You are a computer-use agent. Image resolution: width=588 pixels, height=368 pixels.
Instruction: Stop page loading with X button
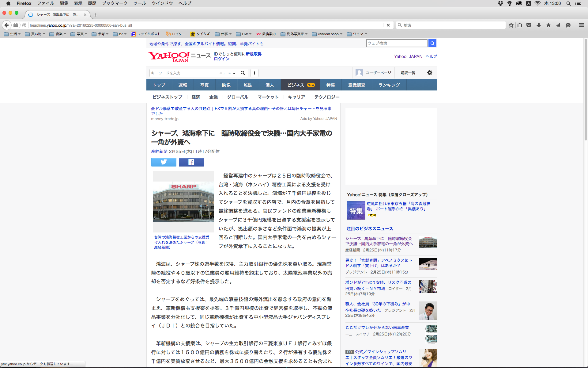(388, 25)
